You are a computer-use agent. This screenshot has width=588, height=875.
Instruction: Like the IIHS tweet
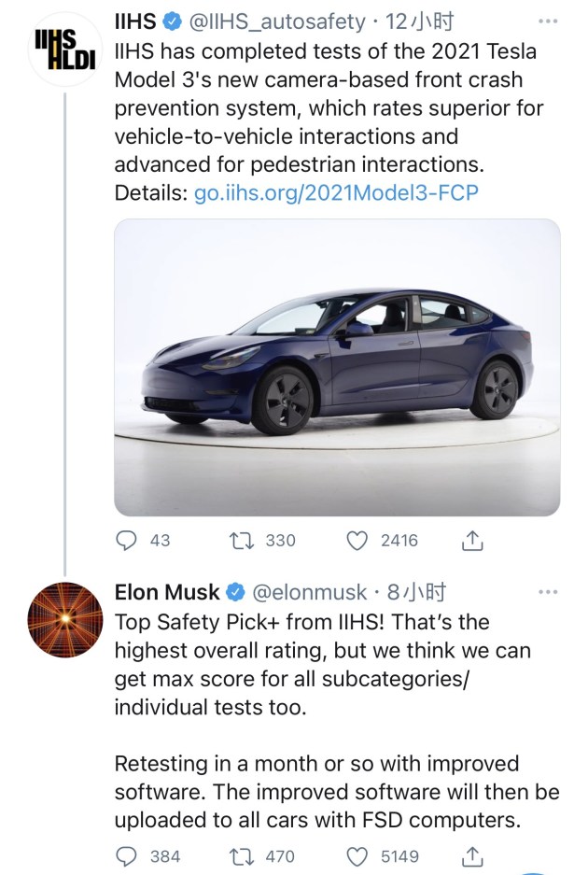357,540
